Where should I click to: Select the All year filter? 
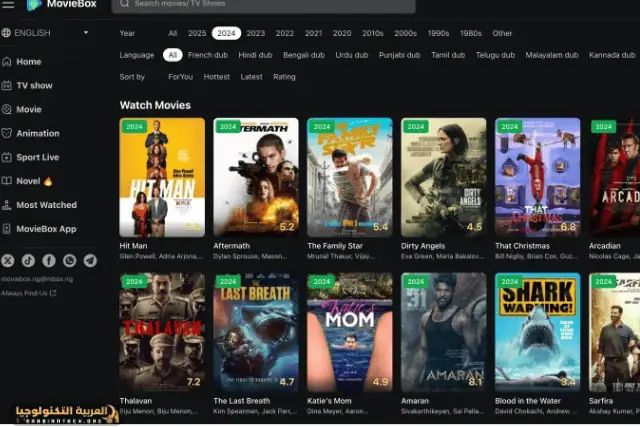(x=173, y=33)
